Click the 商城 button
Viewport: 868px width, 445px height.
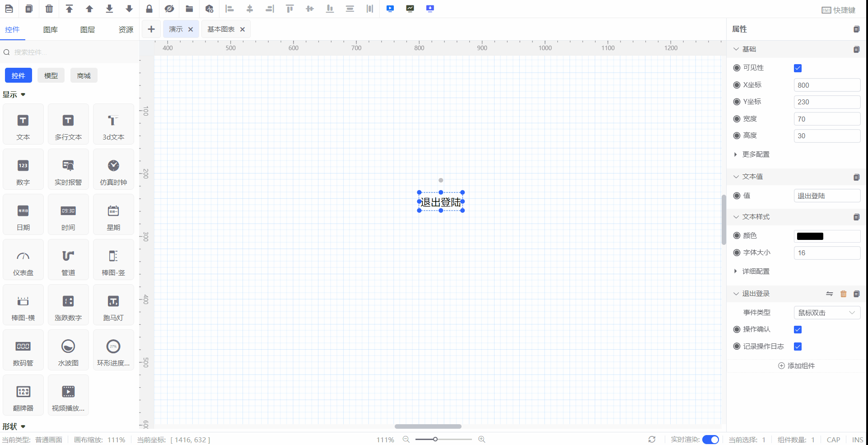[x=84, y=75]
